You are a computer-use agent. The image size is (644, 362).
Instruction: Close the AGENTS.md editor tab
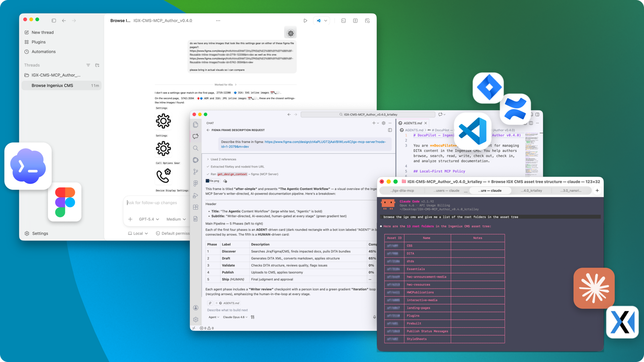[426, 123]
